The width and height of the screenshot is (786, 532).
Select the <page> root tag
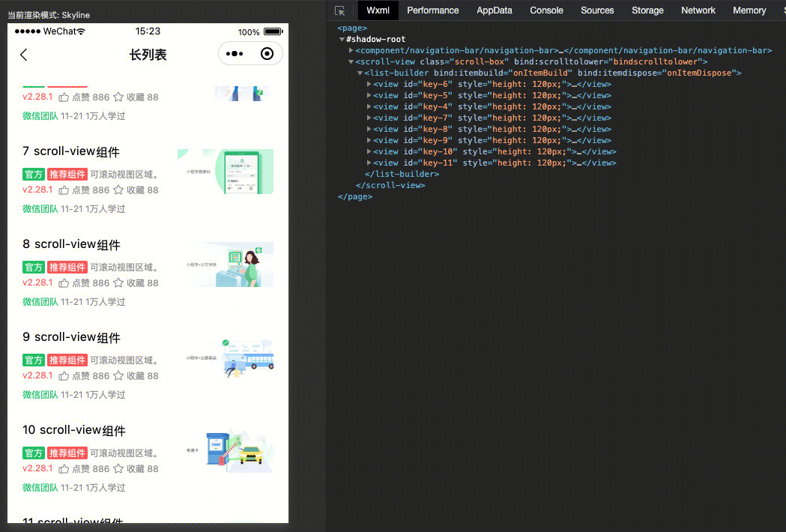[352, 28]
